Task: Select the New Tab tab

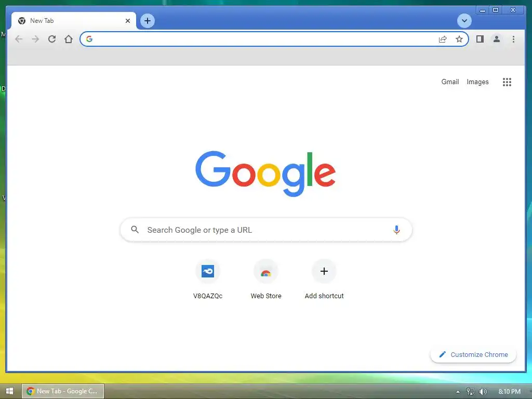Action: coord(74,21)
